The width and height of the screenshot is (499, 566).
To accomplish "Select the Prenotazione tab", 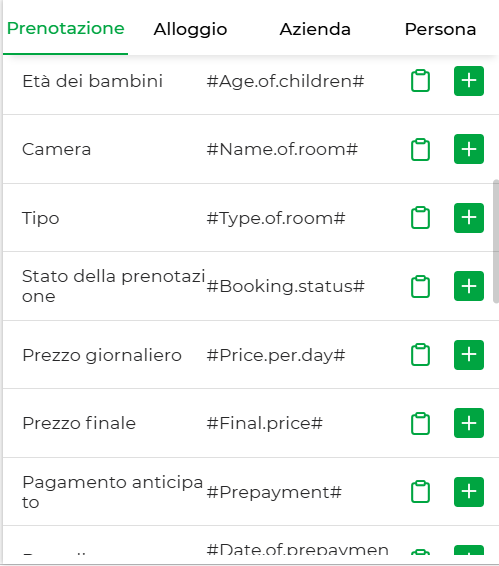I will (x=65, y=28).
